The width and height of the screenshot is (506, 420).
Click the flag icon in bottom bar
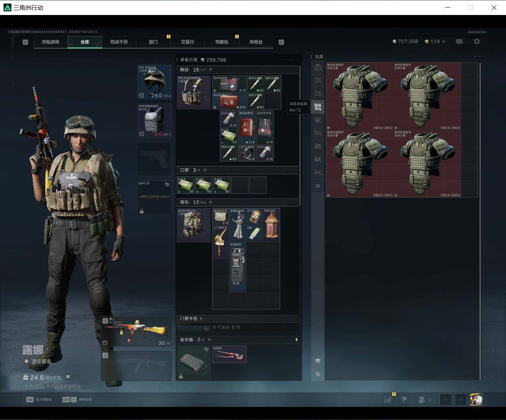(404, 399)
